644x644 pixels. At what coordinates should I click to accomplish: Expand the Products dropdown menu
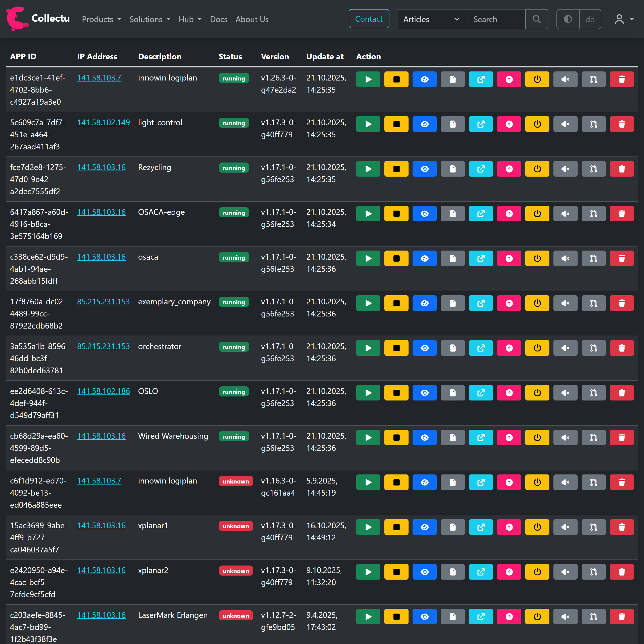pyautogui.click(x=101, y=19)
